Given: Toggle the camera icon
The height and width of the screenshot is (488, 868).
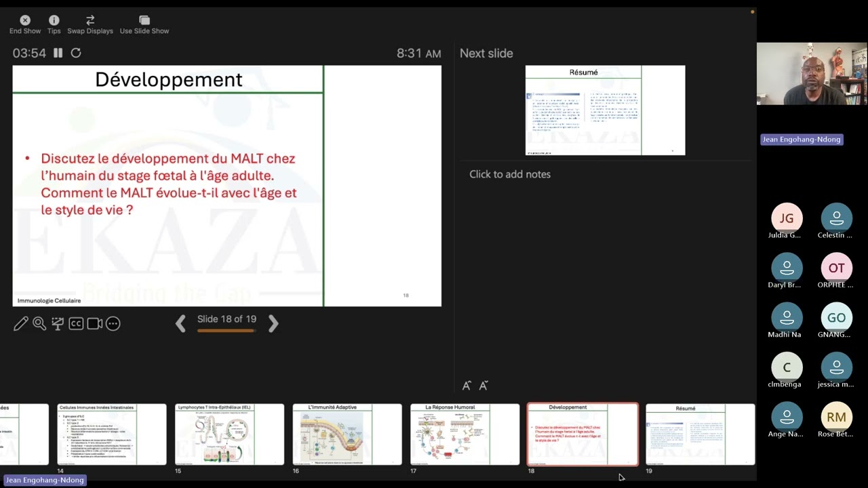Looking at the screenshot, I should pos(95,324).
